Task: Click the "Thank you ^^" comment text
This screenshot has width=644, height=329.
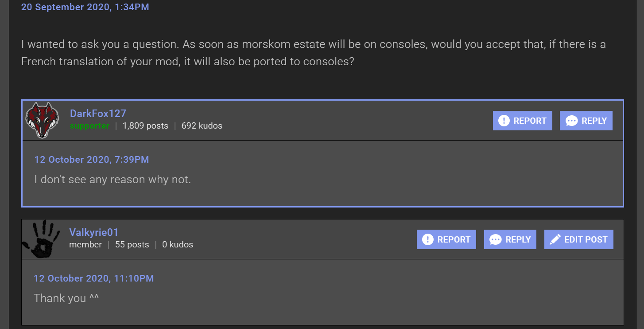Action: (x=66, y=298)
